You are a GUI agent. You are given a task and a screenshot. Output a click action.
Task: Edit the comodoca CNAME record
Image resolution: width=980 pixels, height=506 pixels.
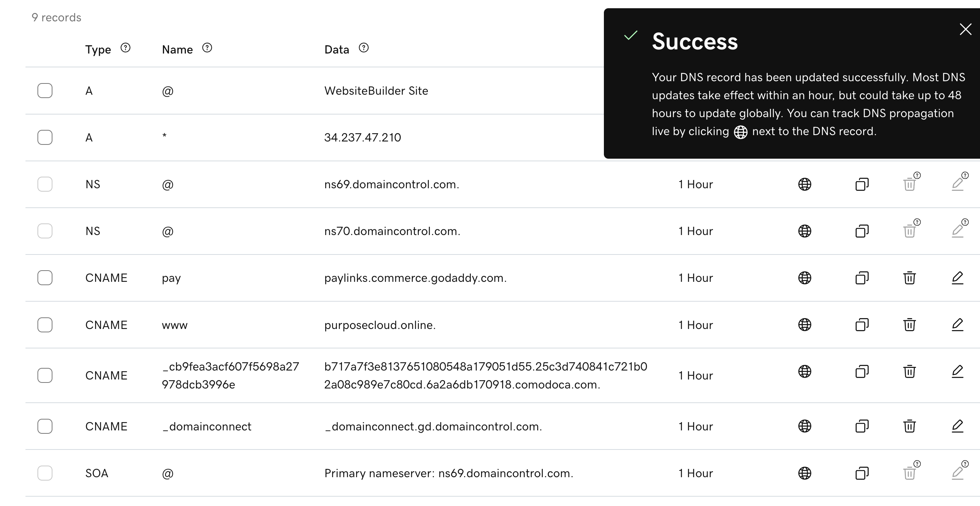coord(957,371)
